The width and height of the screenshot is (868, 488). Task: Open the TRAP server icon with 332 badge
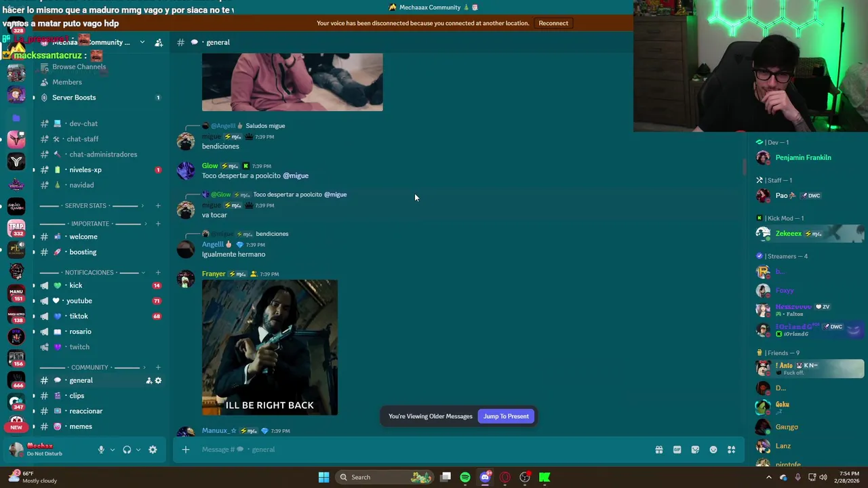[16, 228]
